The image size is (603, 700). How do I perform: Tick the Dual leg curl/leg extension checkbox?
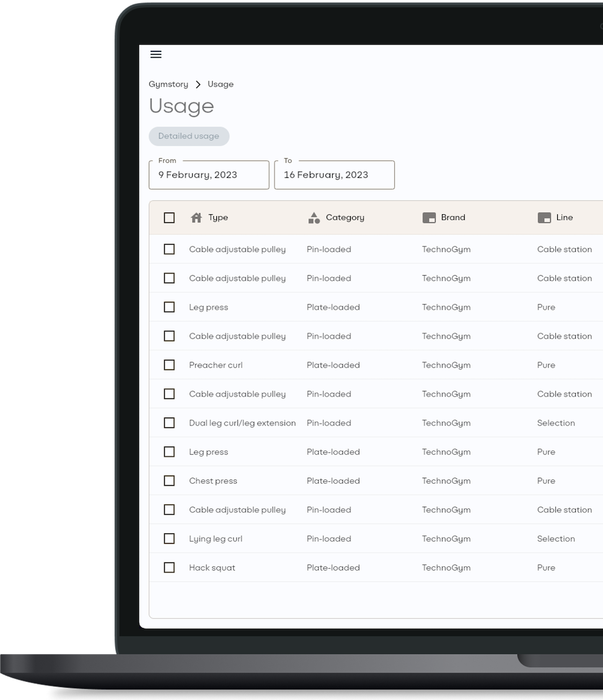click(x=169, y=422)
